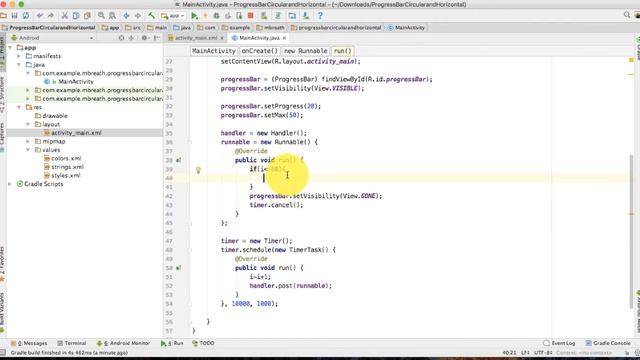Expand the mipmap folder

(x=28, y=142)
